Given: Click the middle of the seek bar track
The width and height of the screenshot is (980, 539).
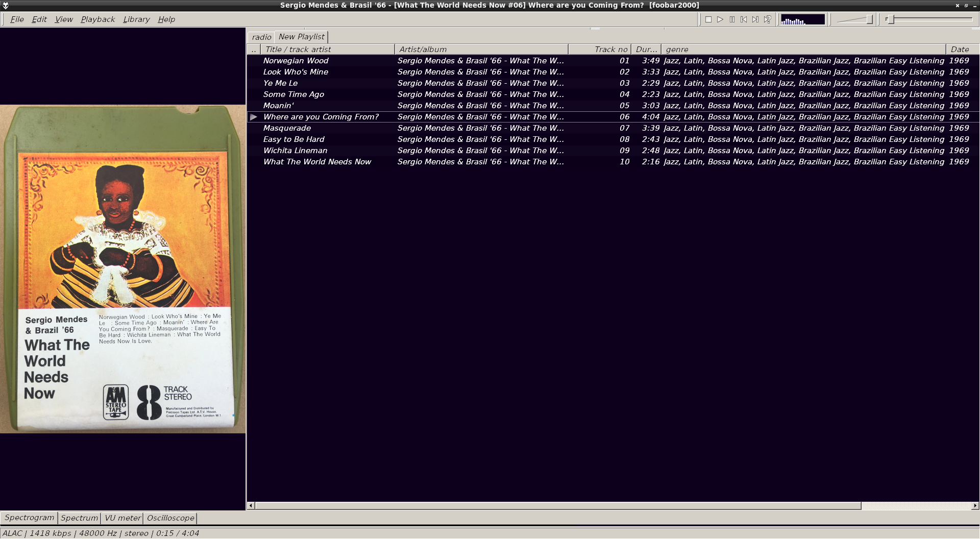Looking at the screenshot, I should 929,19.
